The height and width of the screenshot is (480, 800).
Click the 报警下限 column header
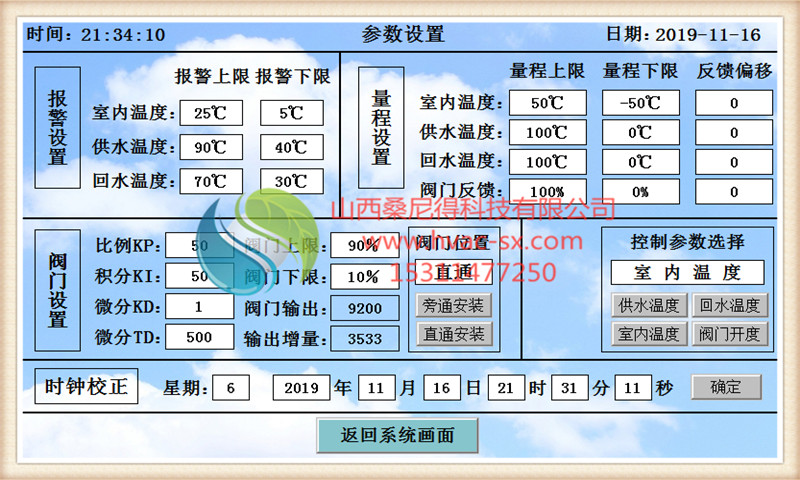pos(293,77)
